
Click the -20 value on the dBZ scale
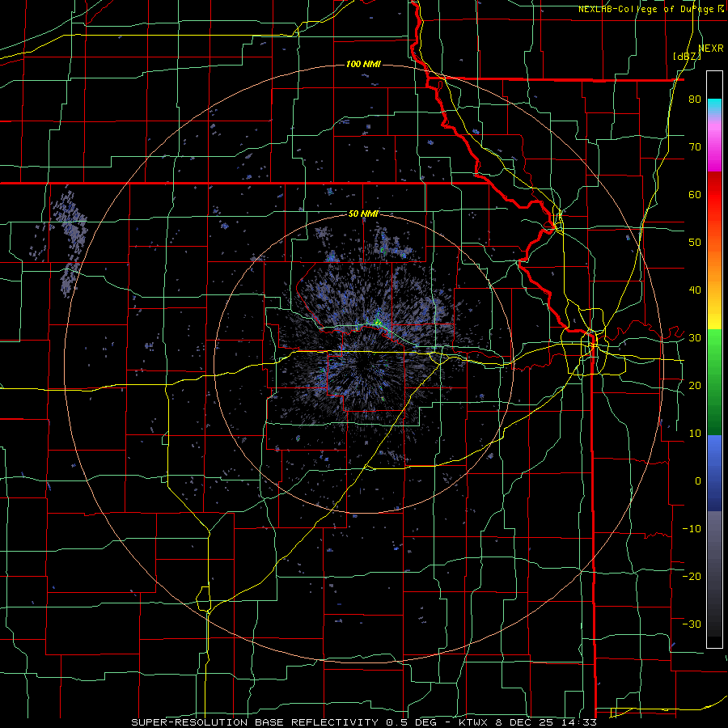pos(692,577)
